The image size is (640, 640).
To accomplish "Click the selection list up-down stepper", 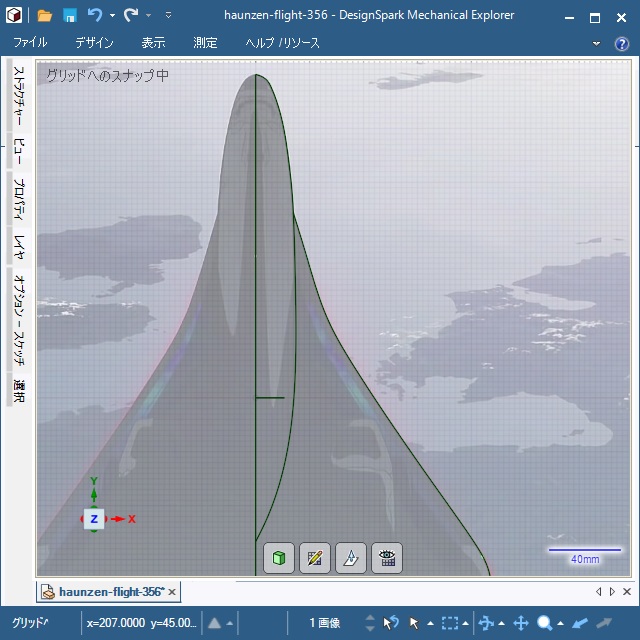I will (370, 623).
